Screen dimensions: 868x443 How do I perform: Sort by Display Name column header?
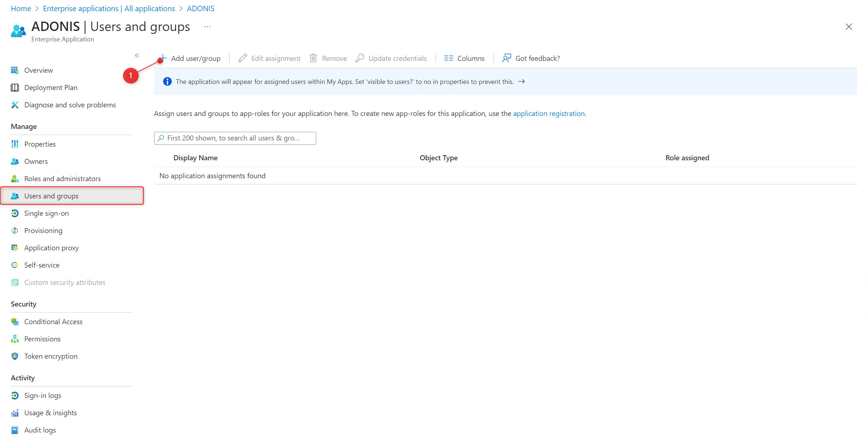coord(195,158)
